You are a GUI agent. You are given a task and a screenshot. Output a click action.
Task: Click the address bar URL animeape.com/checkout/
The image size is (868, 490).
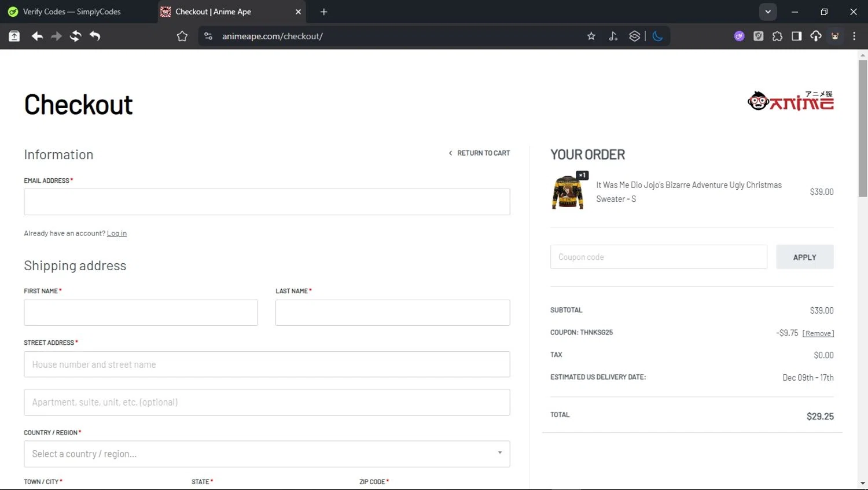tap(272, 36)
